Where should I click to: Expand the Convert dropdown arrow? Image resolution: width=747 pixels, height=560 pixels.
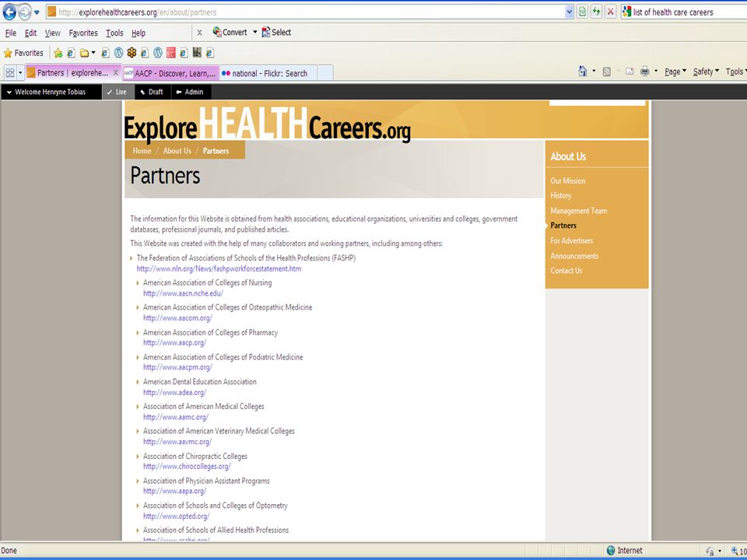(x=255, y=33)
